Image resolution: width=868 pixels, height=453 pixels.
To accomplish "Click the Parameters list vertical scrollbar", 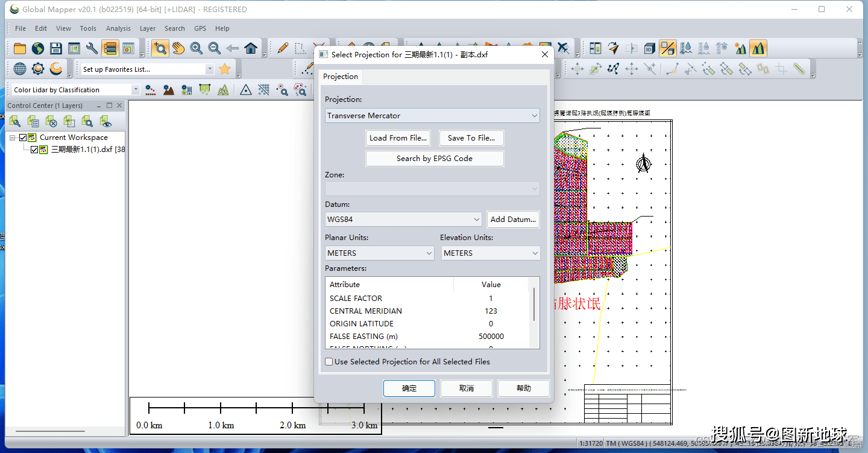I will 533,305.
